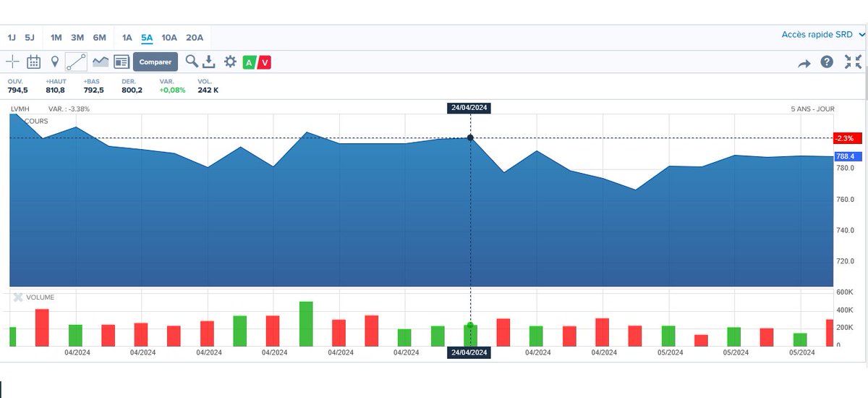Click the 600K volume axis label
The width and height of the screenshot is (868, 398).
[845, 292]
